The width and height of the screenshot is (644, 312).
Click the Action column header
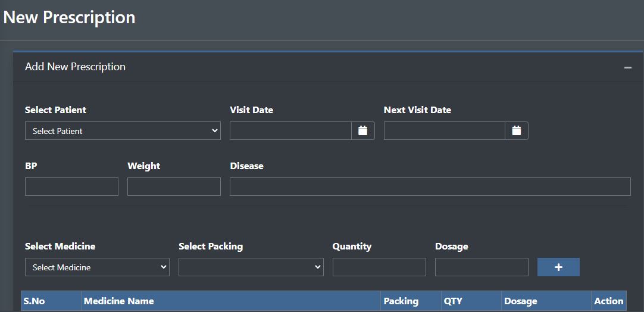[608, 301]
